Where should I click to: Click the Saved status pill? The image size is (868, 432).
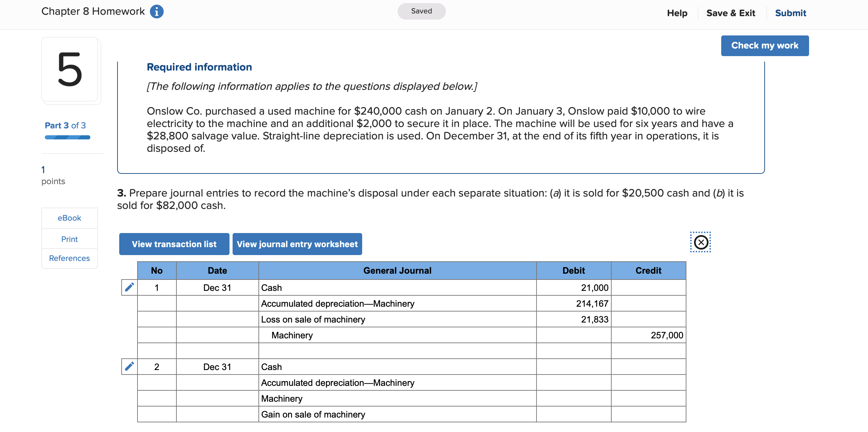[421, 11]
